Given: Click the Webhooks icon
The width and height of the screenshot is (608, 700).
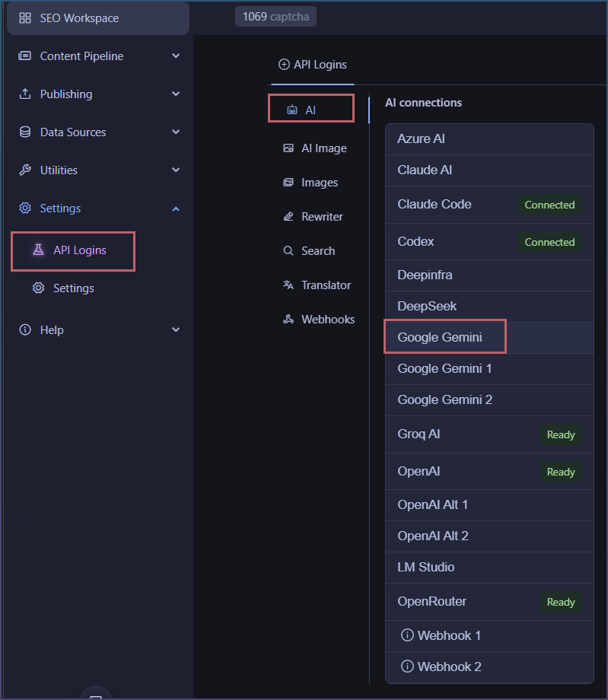Looking at the screenshot, I should [288, 320].
